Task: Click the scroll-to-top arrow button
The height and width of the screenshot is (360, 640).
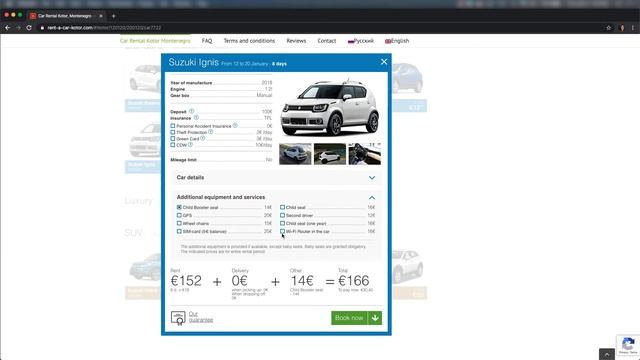Action: [x=607, y=354]
